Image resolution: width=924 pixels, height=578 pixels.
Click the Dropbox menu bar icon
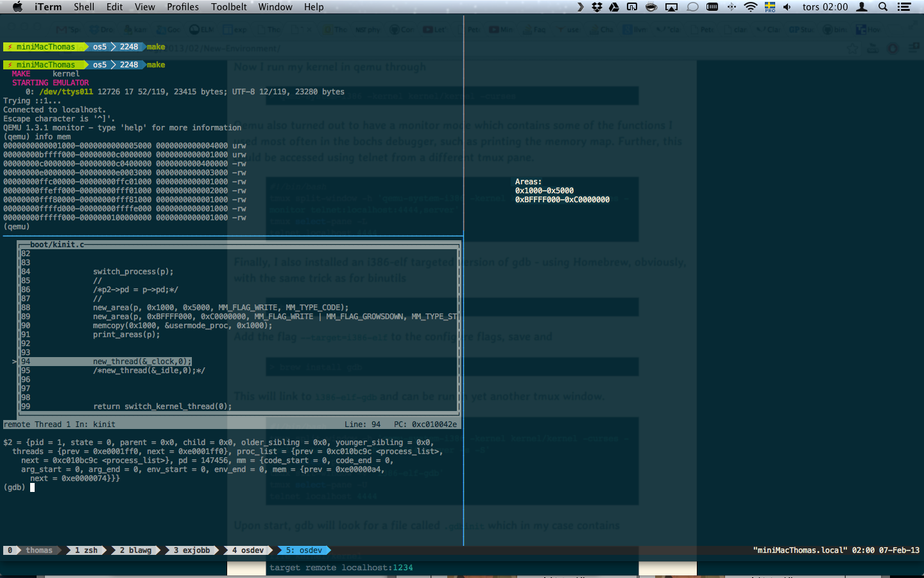pyautogui.click(x=597, y=7)
